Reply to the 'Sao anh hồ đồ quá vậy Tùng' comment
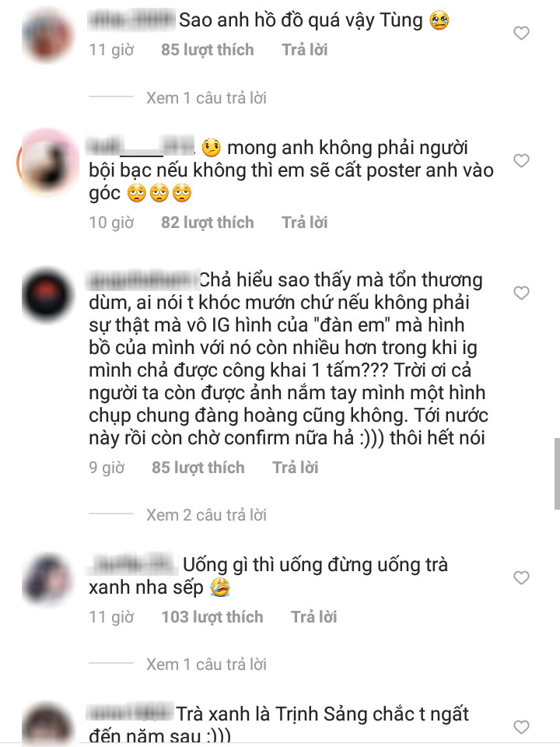The width and height of the screenshot is (560, 747). tap(305, 50)
